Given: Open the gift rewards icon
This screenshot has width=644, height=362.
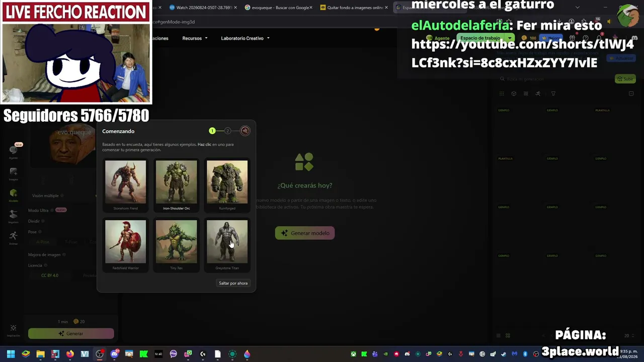Looking at the screenshot, I should [x=572, y=38].
